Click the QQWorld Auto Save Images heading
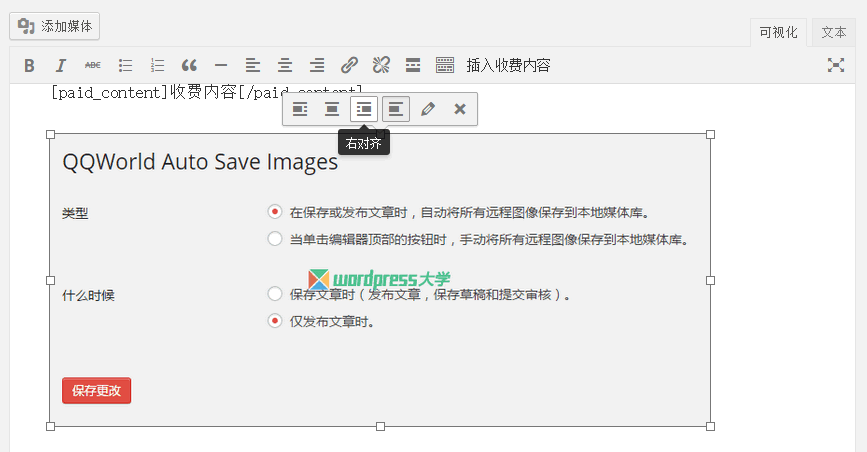The height and width of the screenshot is (452, 867). pyautogui.click(x=200, y=162)
